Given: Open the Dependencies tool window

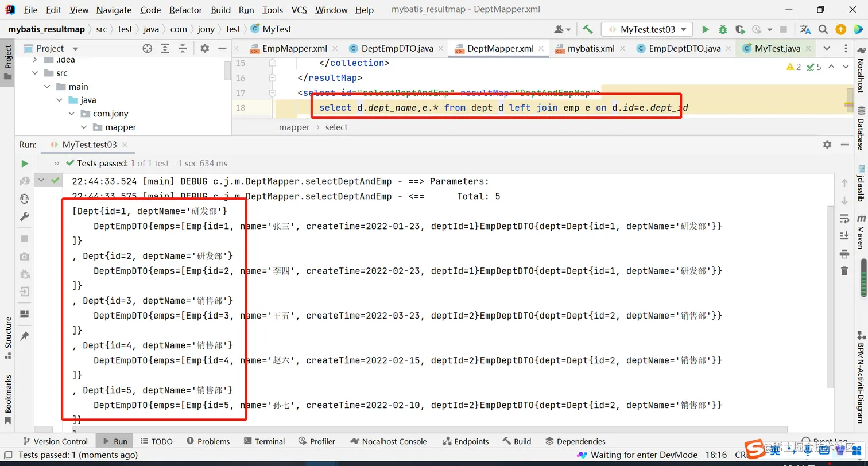Looking at the screenshot, I should click(x=574, y=441).
